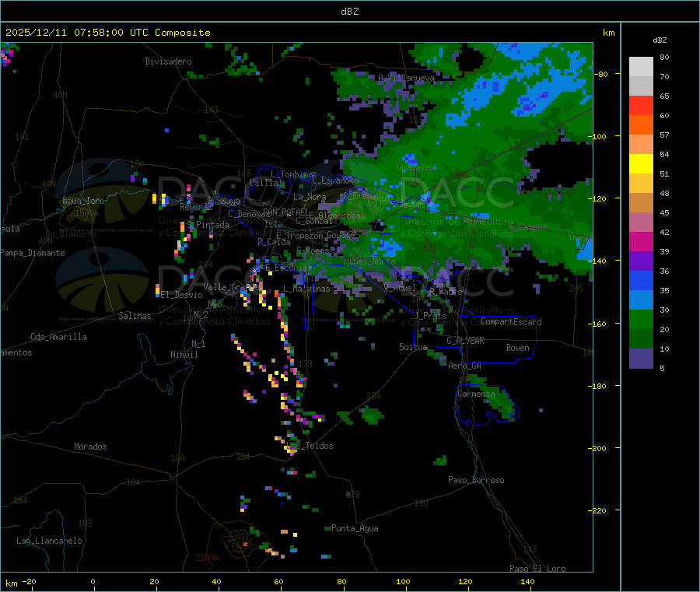Select the 39-42 dBZ magenta swatch
Image resolution: width=700 pixels, height=592 pixels.
(x=641, y=241)
